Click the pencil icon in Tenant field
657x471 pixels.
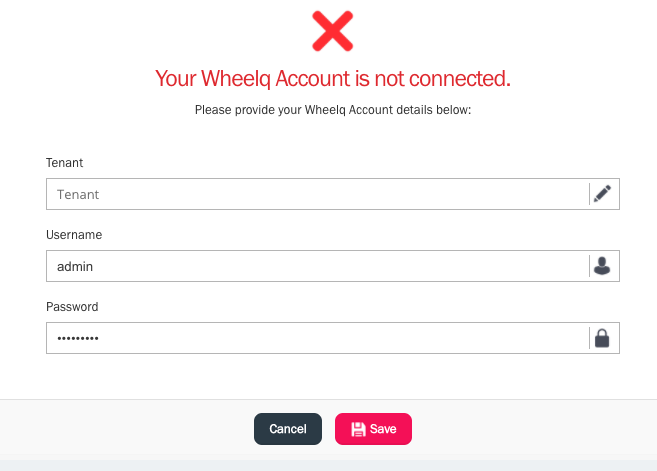point(602,194)
